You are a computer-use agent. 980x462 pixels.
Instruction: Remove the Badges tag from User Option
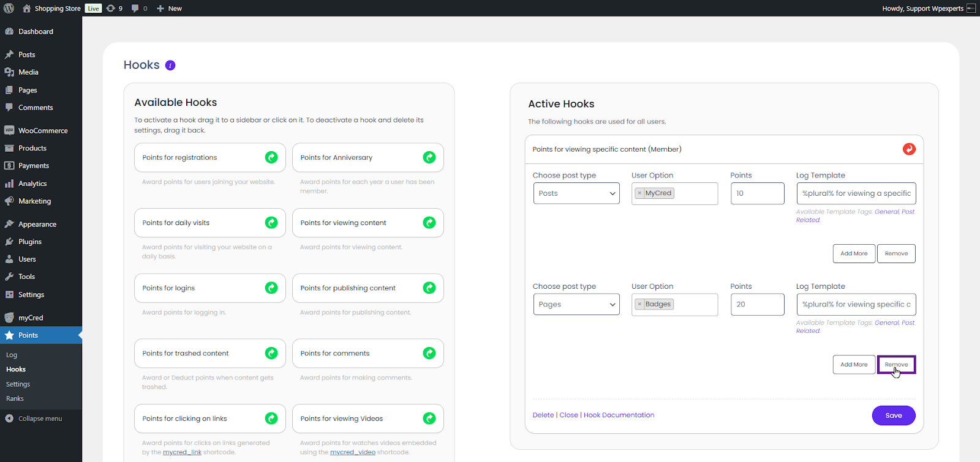(639, 304)
